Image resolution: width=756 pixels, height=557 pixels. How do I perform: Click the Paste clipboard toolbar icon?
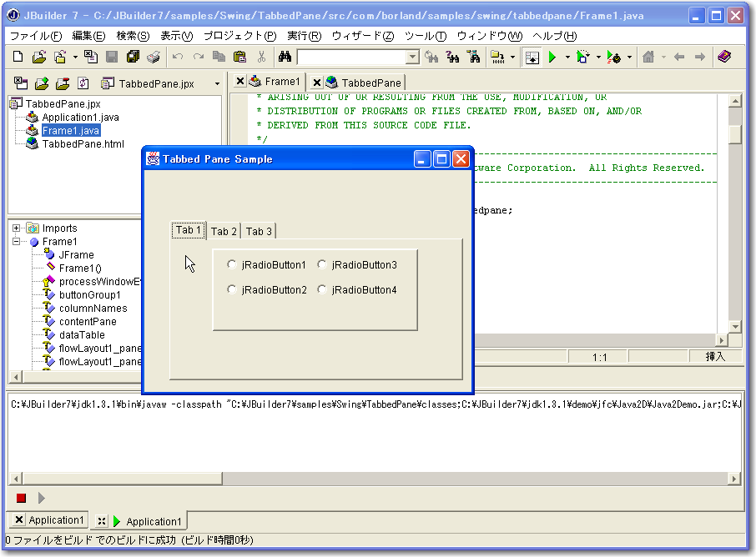(239, 57)
